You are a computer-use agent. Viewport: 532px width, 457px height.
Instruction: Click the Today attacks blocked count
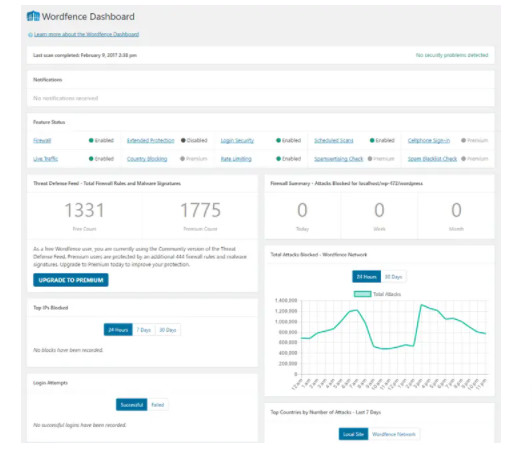tap(302, 210)
